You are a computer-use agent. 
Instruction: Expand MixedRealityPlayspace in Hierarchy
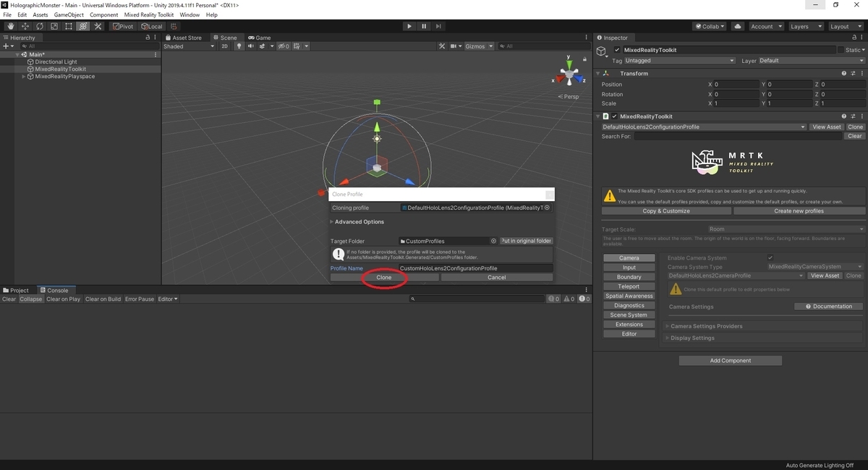[x=24, y=76]
